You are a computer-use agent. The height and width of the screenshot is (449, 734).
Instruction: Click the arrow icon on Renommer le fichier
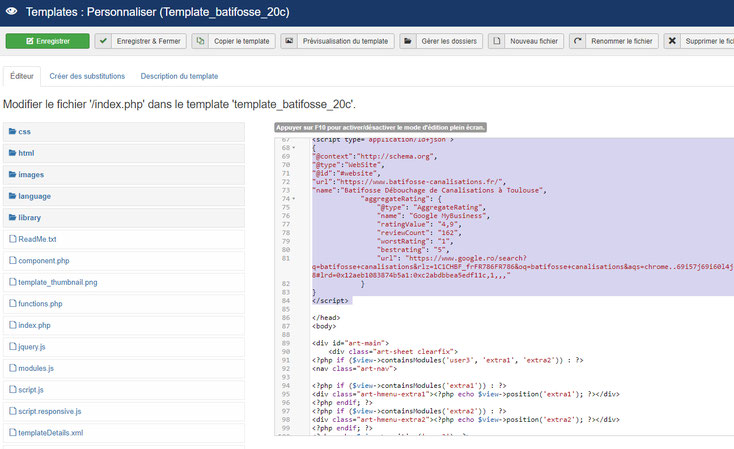click(x=578, y=41)
